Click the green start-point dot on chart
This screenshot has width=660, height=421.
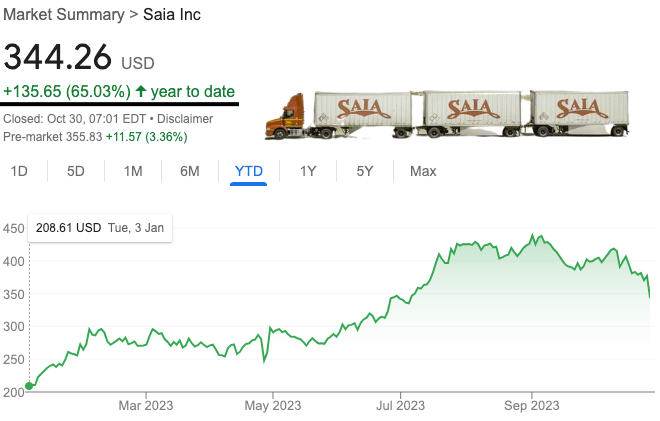[28, 386]
